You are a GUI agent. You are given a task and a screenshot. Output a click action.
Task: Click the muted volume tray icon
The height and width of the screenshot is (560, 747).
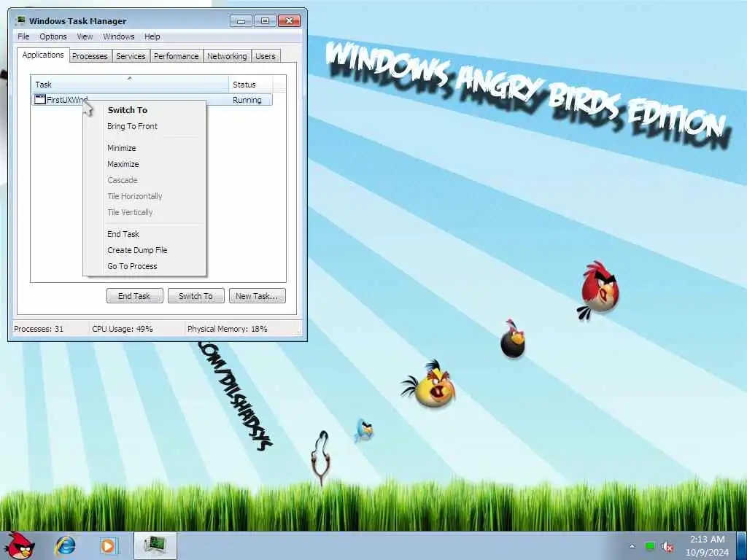pyautogui.click(x=667, y=546)
